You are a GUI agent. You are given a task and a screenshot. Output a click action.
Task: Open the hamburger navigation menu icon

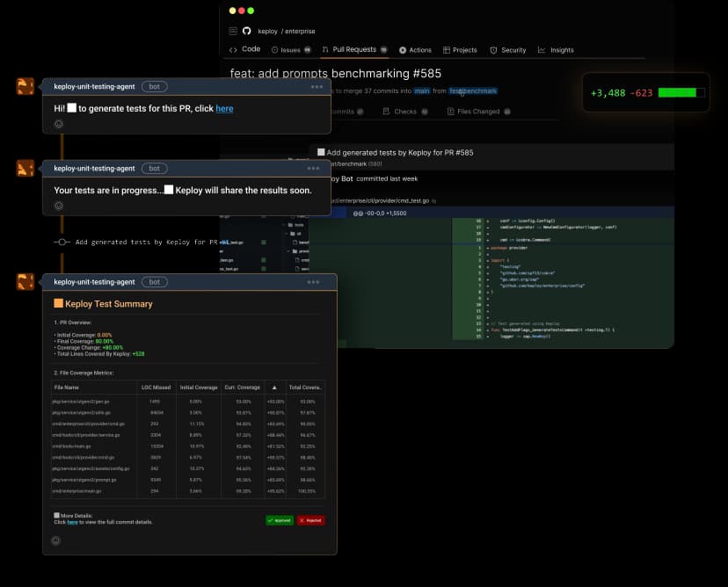[x=233, y=31]
